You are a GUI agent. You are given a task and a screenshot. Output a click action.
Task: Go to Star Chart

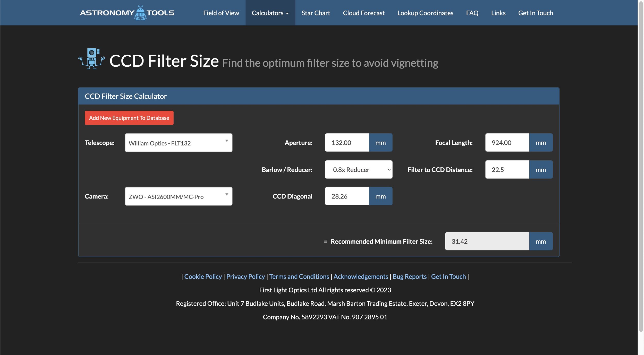316,13
